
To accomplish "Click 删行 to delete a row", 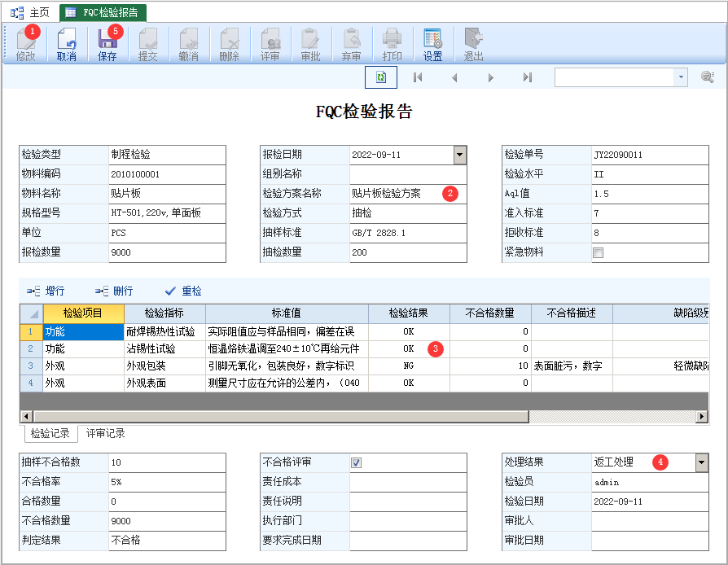I will tap(114, 291).
